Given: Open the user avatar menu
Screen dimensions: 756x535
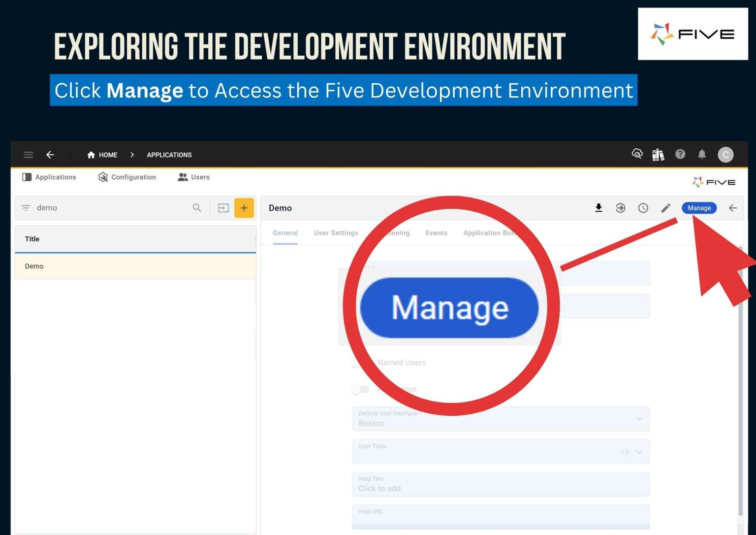Looking at the screenshot, I should [726, 154].
